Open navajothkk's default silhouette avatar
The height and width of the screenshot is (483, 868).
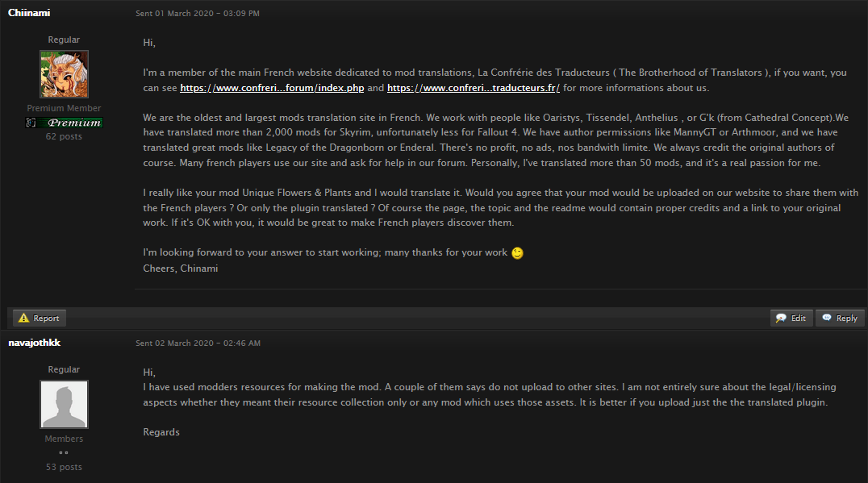[65, 404]
